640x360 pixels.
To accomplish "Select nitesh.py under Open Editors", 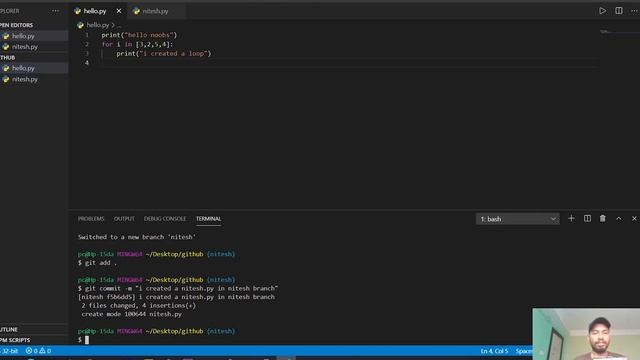I will tap(24, 47).
